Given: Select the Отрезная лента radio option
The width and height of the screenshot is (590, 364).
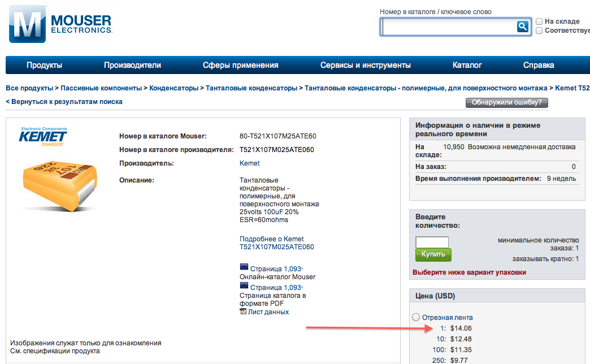Looking at the screenshot, I should coord(416,317).
